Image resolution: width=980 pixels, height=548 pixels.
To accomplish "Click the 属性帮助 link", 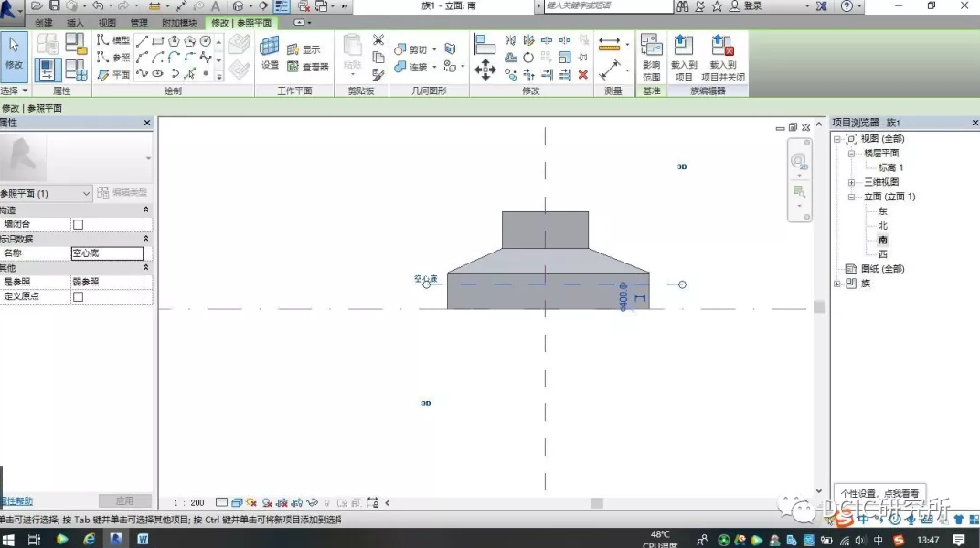I will [16, 501].
